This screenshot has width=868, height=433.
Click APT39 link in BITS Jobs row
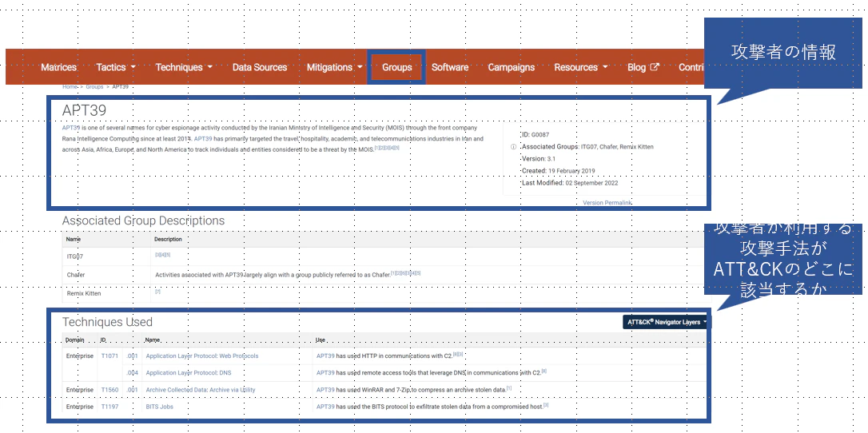[x=325, y=407]
